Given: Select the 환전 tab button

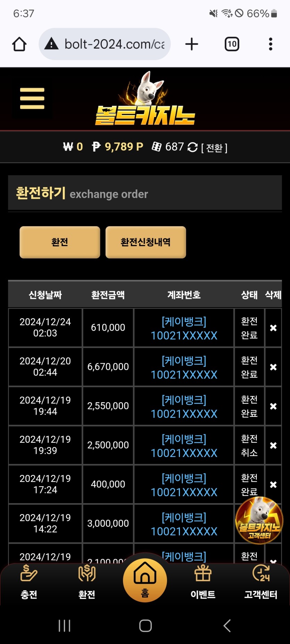Looking at the screenshot, I should click(x=60, y=242).
